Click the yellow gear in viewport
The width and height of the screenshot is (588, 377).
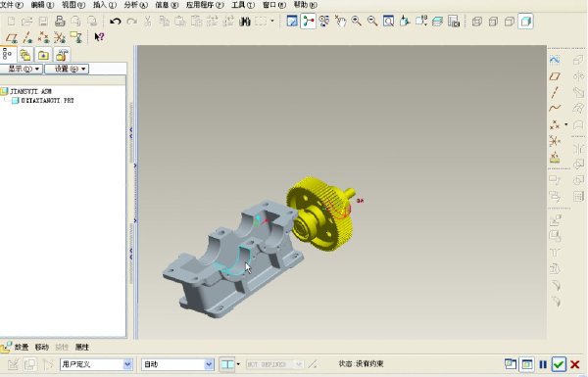pos(321,213)
